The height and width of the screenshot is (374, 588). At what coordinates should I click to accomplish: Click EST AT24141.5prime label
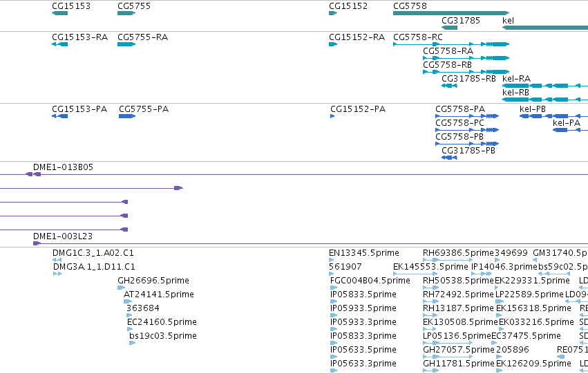(x=159, y=294)
